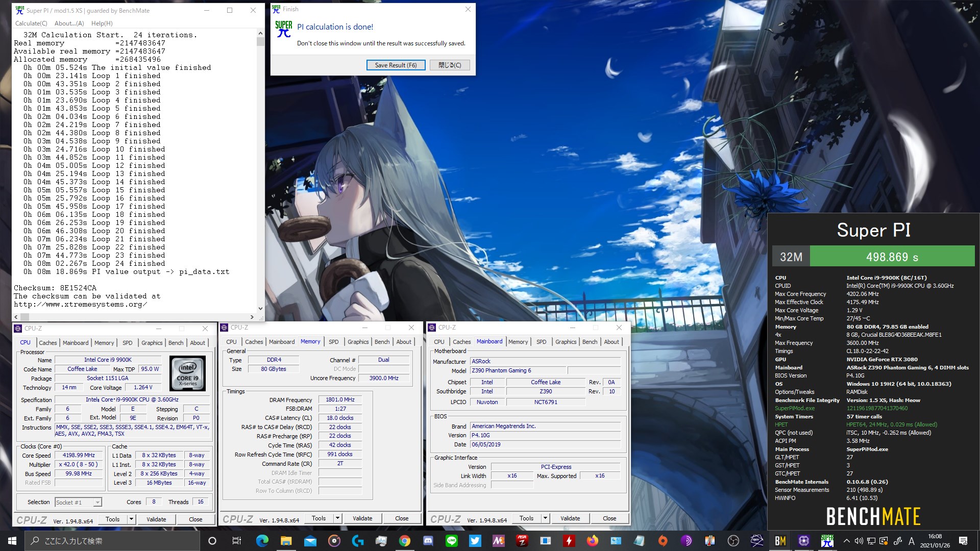Screen dimensions: 980x551
Task: Launch Firefox from taskbar
Action: click(x=592, y=541)
